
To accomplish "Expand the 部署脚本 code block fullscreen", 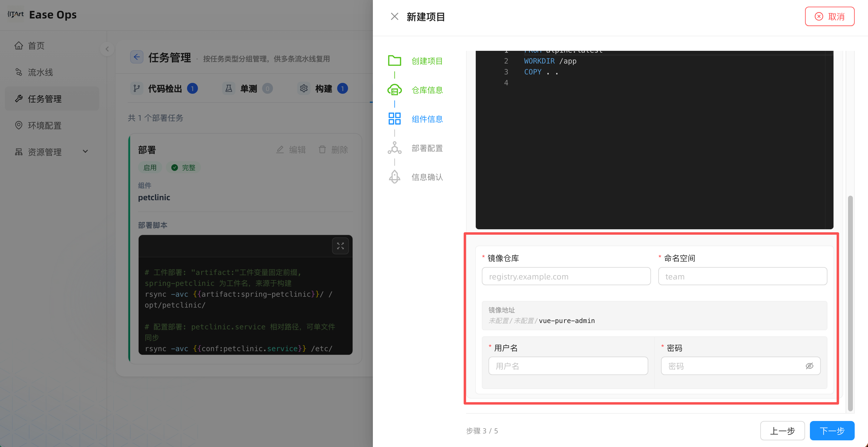I will (x=340, y=246).
